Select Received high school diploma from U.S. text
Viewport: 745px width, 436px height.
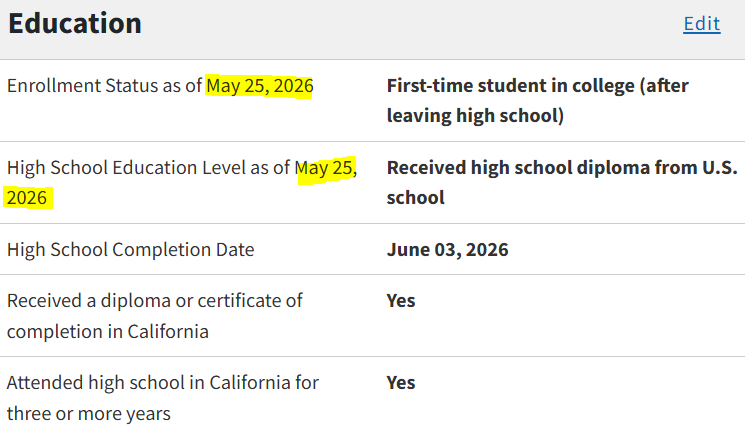pyautogui.click(x=562, y=168)
